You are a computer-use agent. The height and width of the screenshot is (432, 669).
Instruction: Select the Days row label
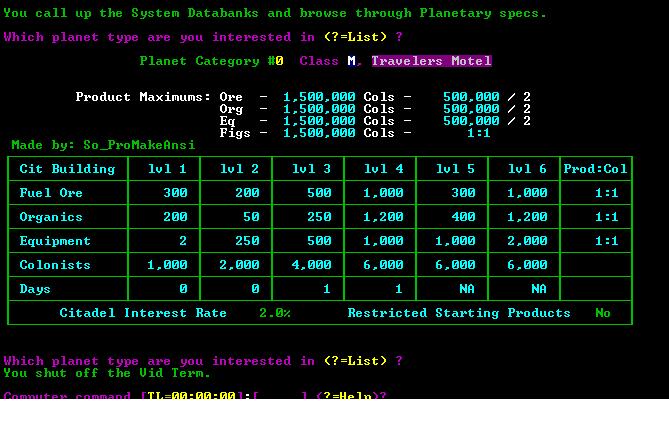tap(35, 289)
